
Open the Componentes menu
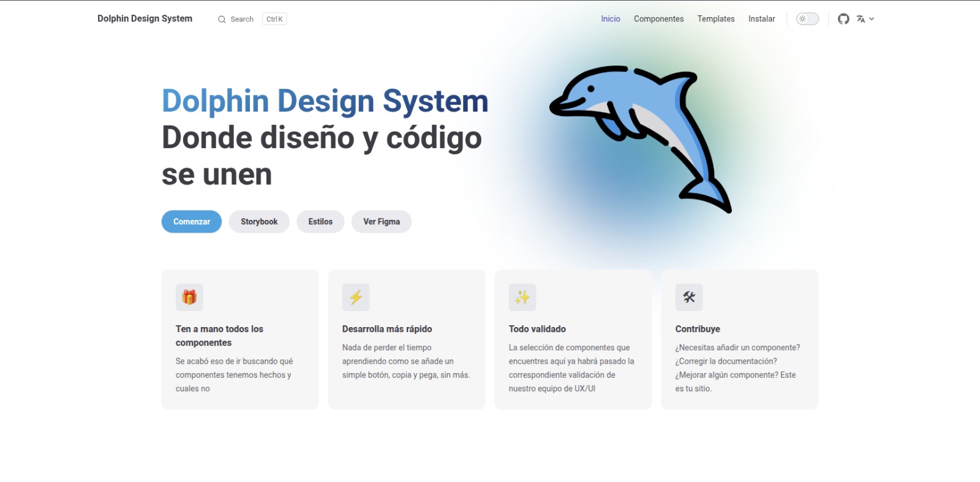click(x=658, y=19)
